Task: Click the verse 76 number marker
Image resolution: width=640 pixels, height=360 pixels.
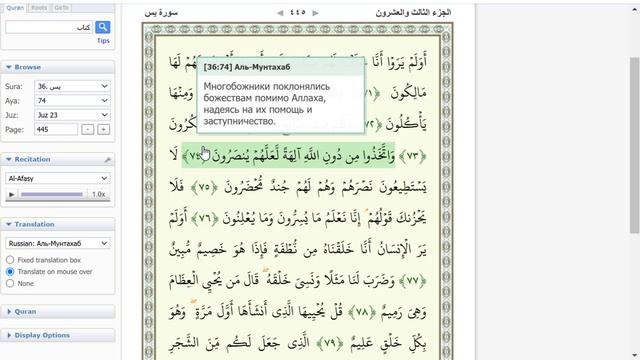Action: pos(204,219)
